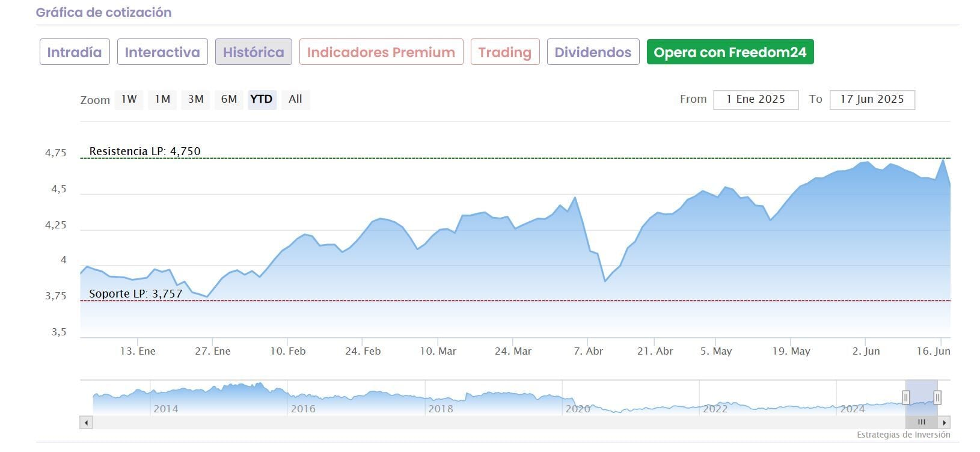Show All history zoom range
This screenshot has width=980, height=452.
tap(295, 99)
